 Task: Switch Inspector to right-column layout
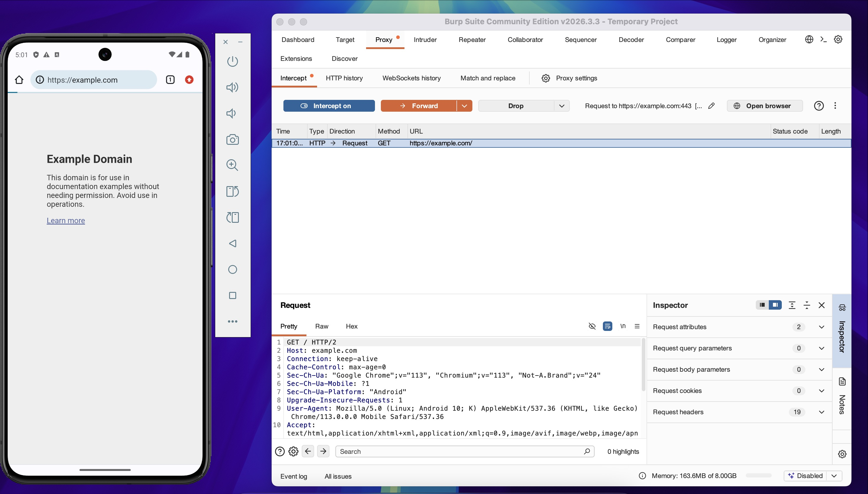pos(775,305)
